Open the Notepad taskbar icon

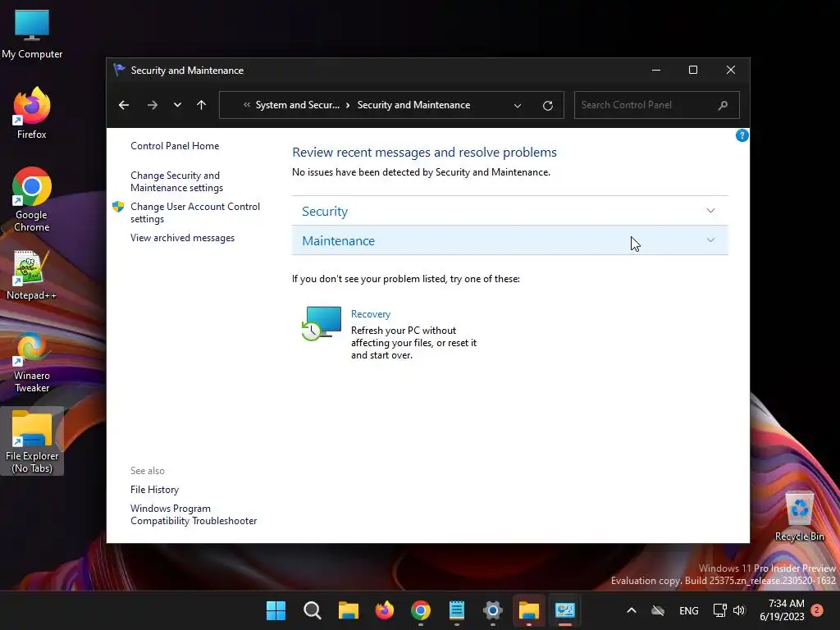[x=456, y=610]
